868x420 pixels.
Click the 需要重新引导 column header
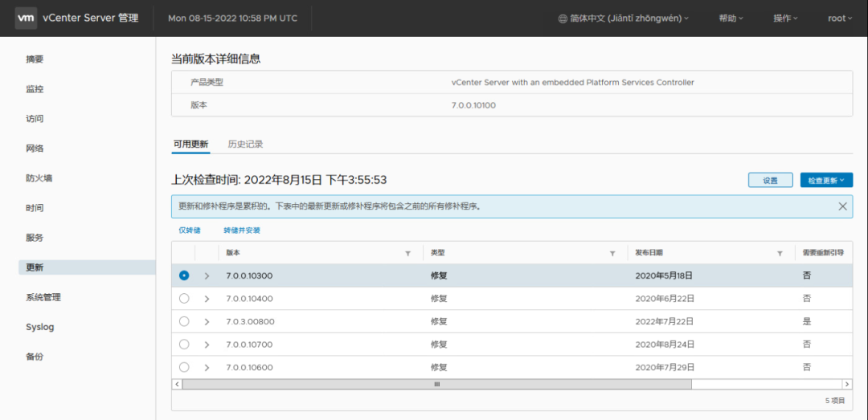pyautogui.click(x=823, y=253)
